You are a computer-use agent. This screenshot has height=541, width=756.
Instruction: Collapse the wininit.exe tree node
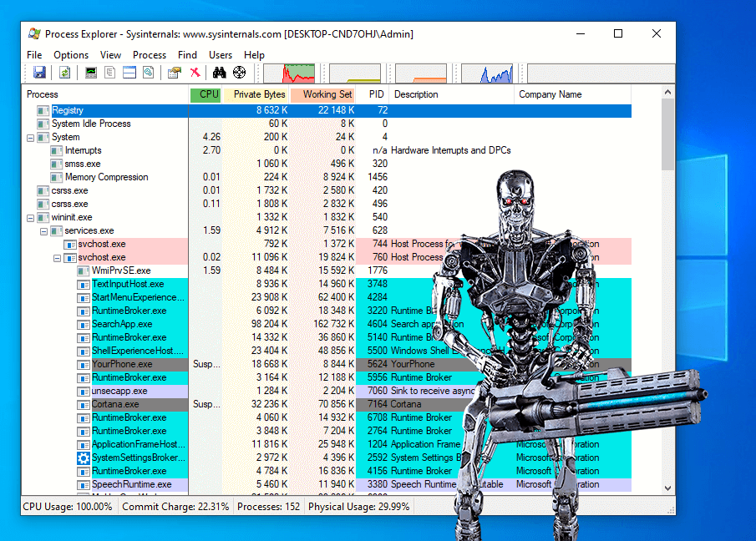(x=31, y=218)
